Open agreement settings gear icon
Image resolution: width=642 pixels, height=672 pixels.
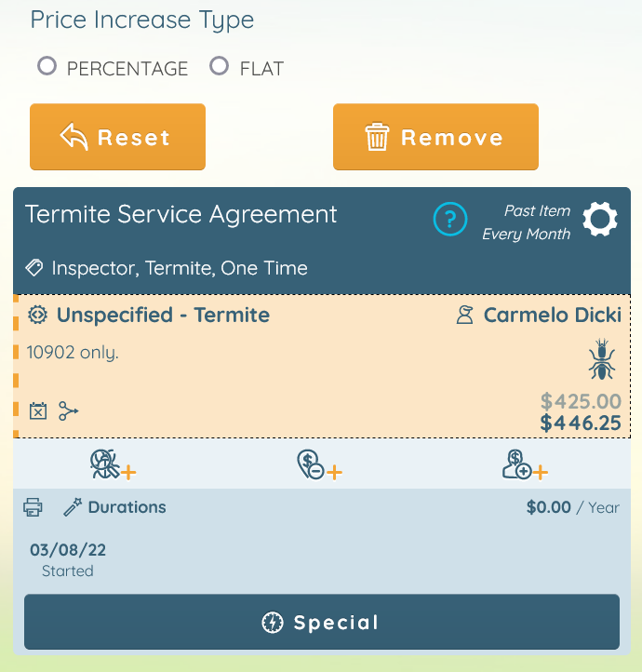pos(599,219)
